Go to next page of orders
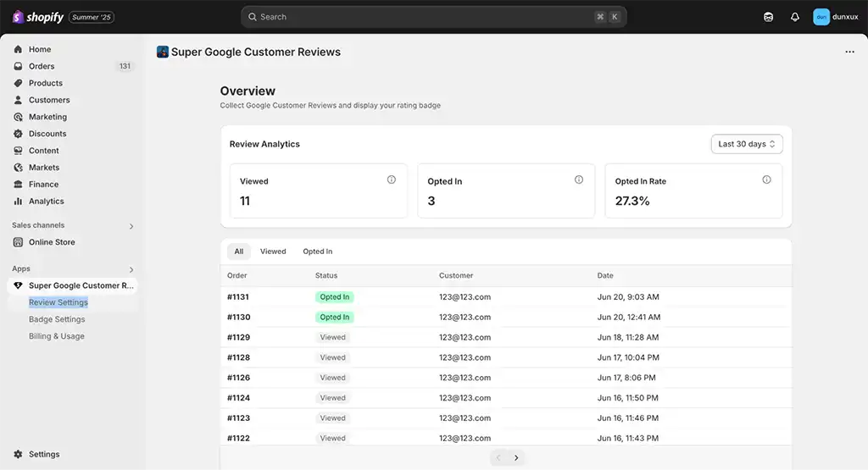 [516, 458]
